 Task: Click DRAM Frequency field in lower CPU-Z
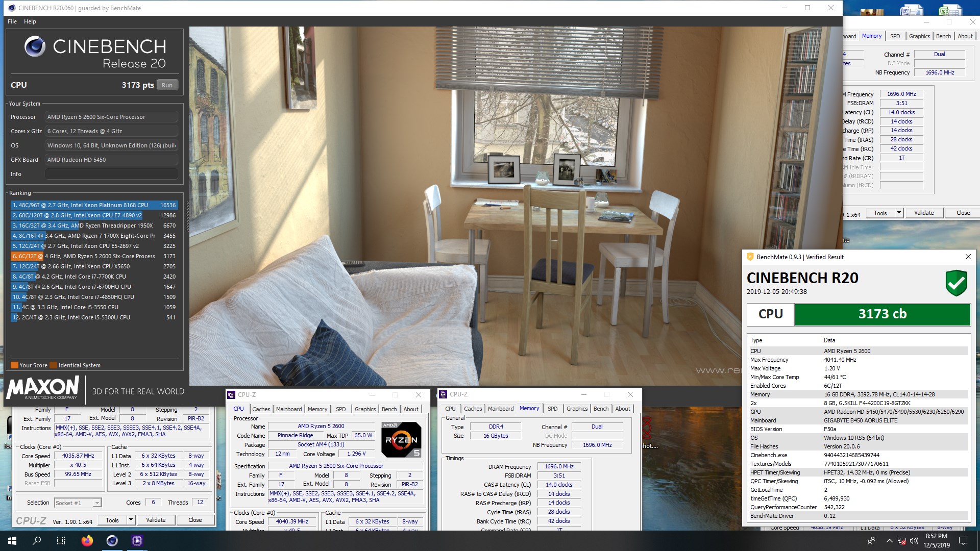point(559,466)
